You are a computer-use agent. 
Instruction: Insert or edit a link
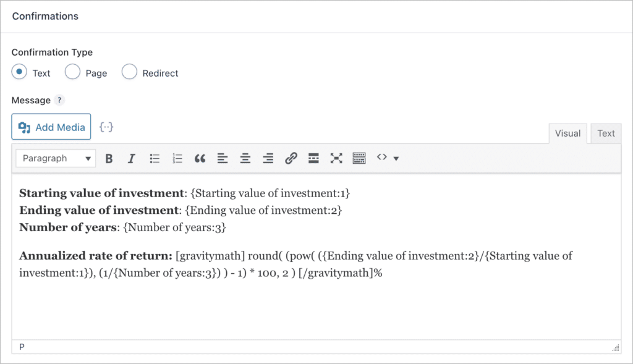coord(291,159)
